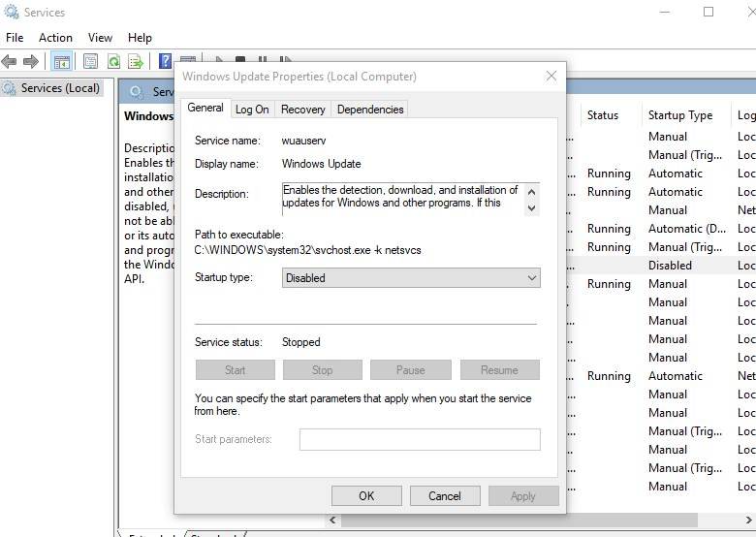Click the 'Windows Update' display name value
The image size is (756, 537).
tap(322, 164)
